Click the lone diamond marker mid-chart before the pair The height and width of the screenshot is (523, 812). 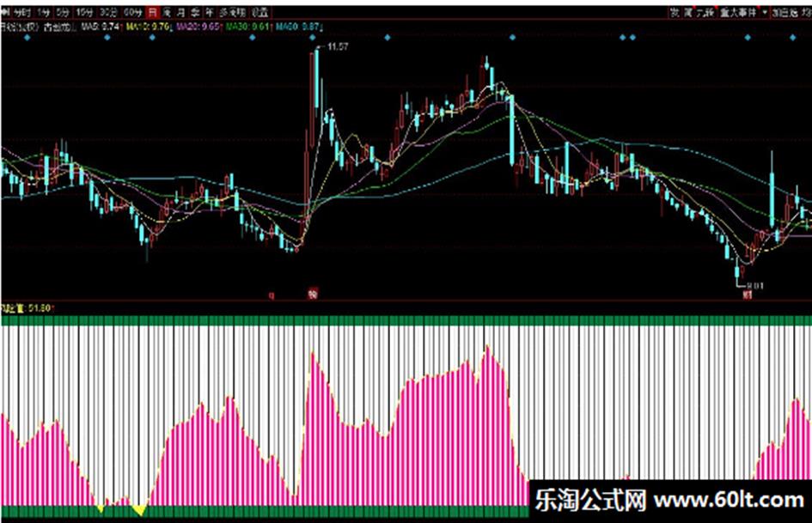coord(512,37)
